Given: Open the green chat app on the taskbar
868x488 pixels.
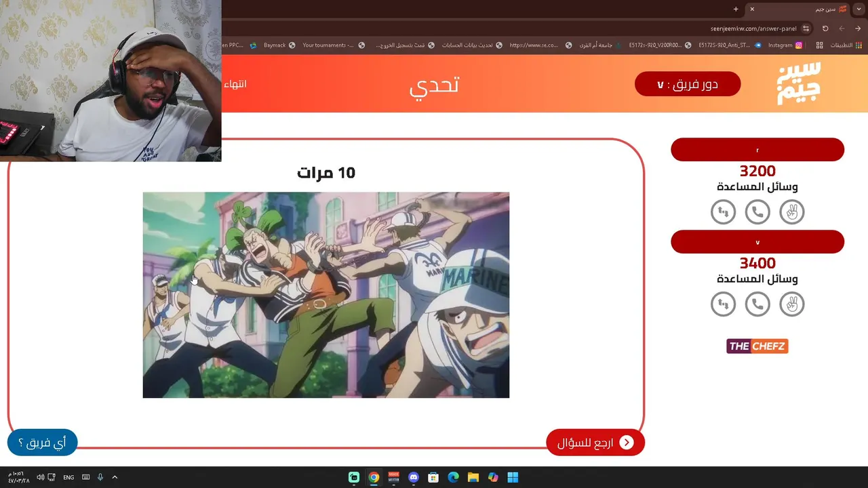Looking at the screenshot, I should 354,477.
